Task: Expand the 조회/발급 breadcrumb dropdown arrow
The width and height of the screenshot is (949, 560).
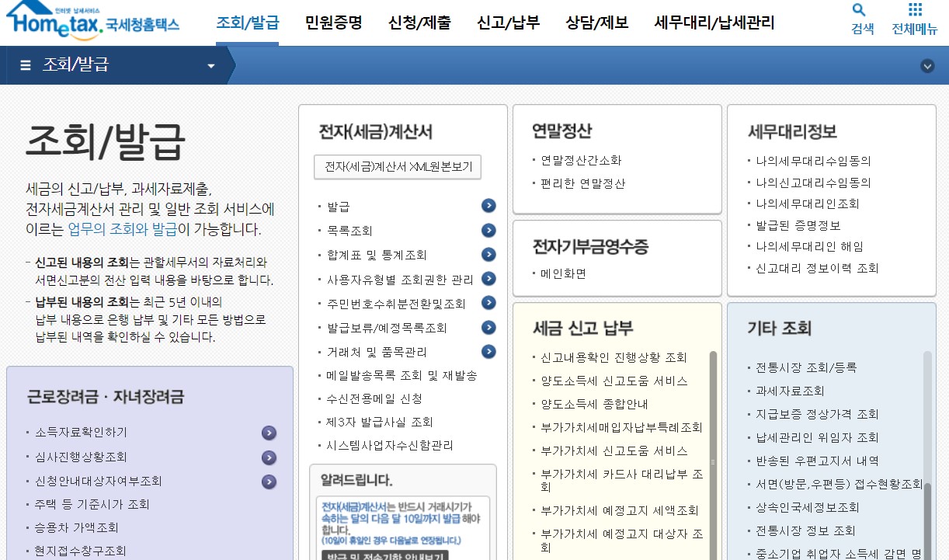Action: [x=210, y=66]
